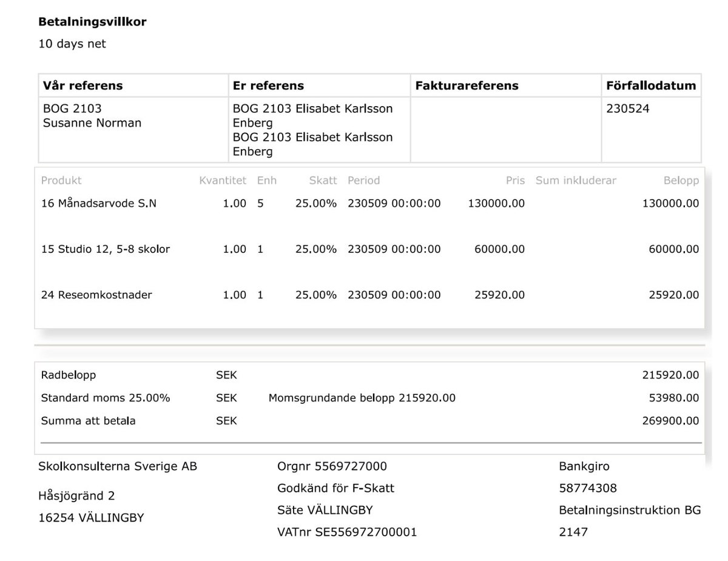Click 'Säte VÄLLINGBY' text
728x561 pixels.
point(325,510)
